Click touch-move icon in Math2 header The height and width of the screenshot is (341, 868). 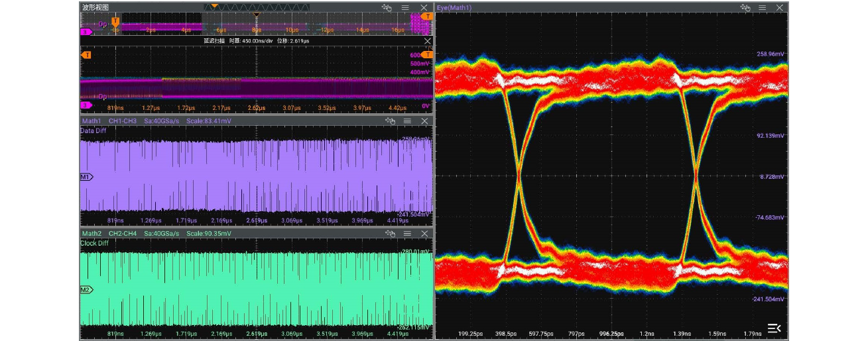coord(389,234)
